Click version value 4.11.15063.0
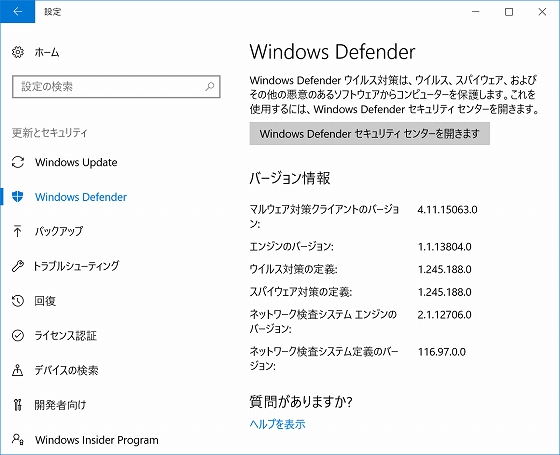560x455 pixels. point(447,209)
